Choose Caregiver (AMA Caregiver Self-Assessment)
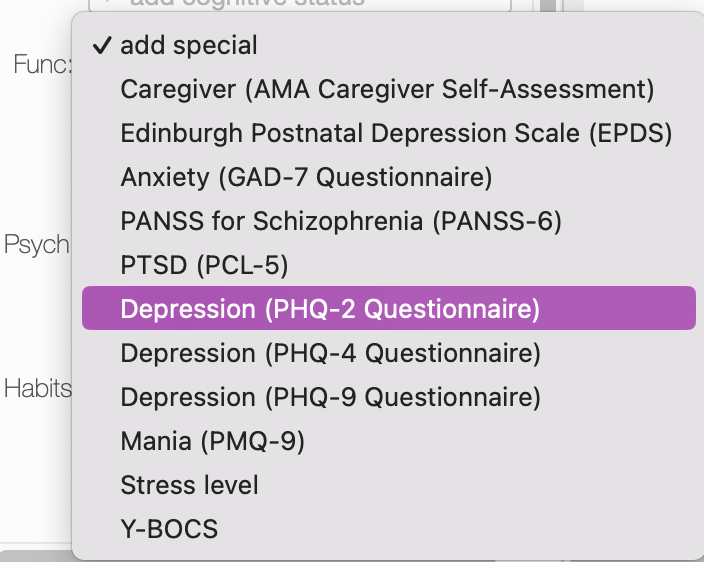Screen dimensions: 704x562 pyautogui.click(x=387, y=89)
